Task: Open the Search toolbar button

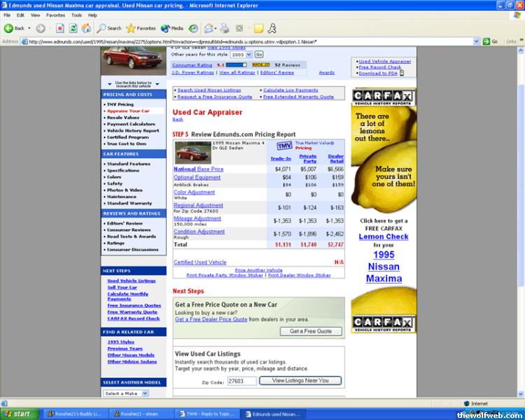Action: [109, 28]
